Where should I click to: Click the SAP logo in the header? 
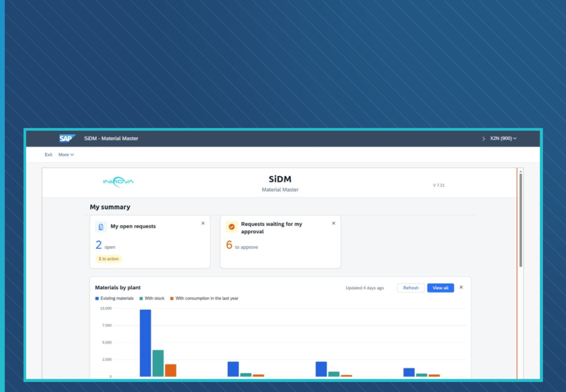pyautogui.click(x=67, y=138)
